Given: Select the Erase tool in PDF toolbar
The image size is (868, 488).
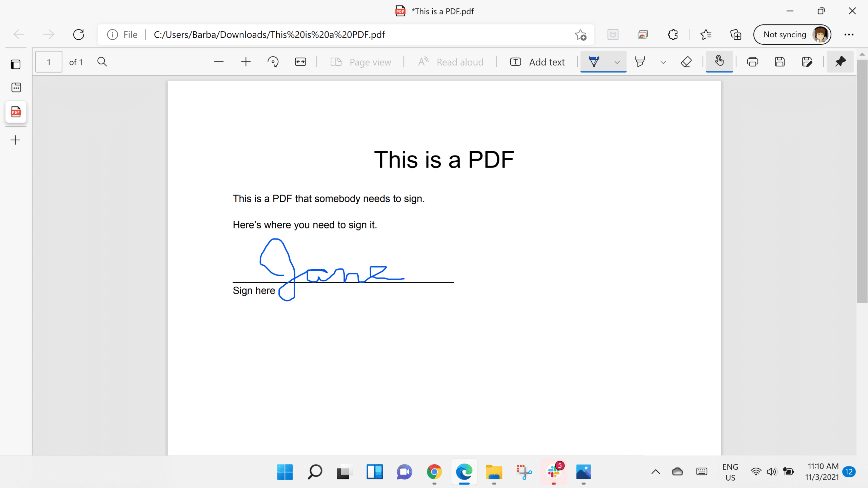Looking at the screenshot, I should [x=686, y=62].
